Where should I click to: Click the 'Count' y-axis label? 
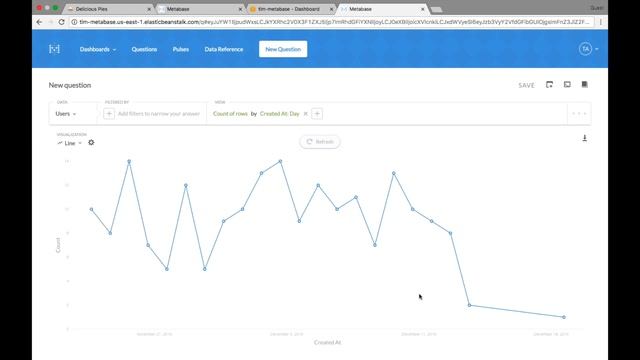pyautogui.click(x=58, y=245)
